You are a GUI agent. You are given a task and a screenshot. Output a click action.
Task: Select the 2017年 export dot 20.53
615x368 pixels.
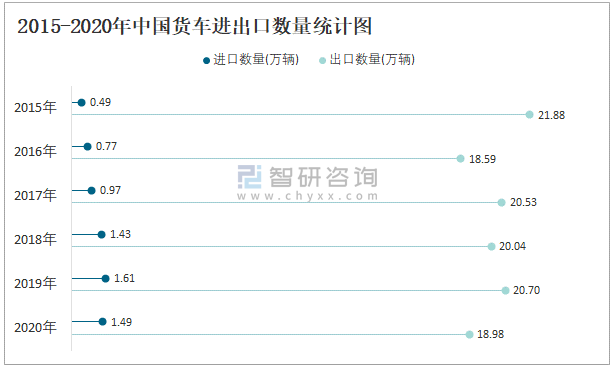501,202
